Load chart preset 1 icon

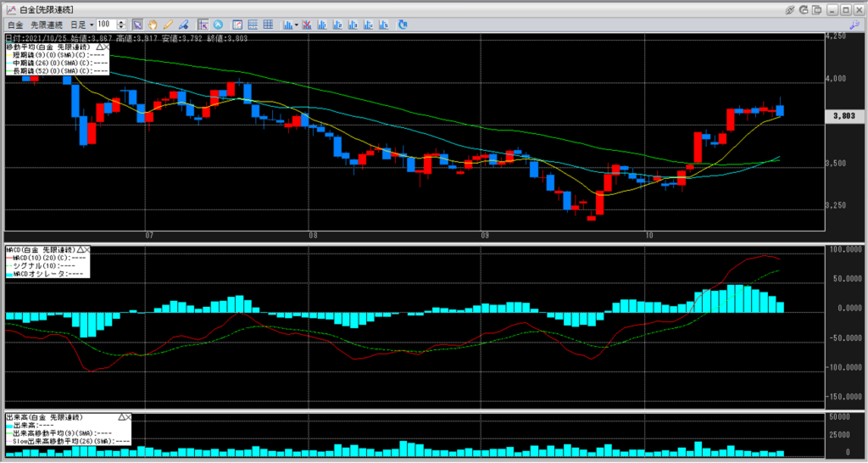point(321,25)
